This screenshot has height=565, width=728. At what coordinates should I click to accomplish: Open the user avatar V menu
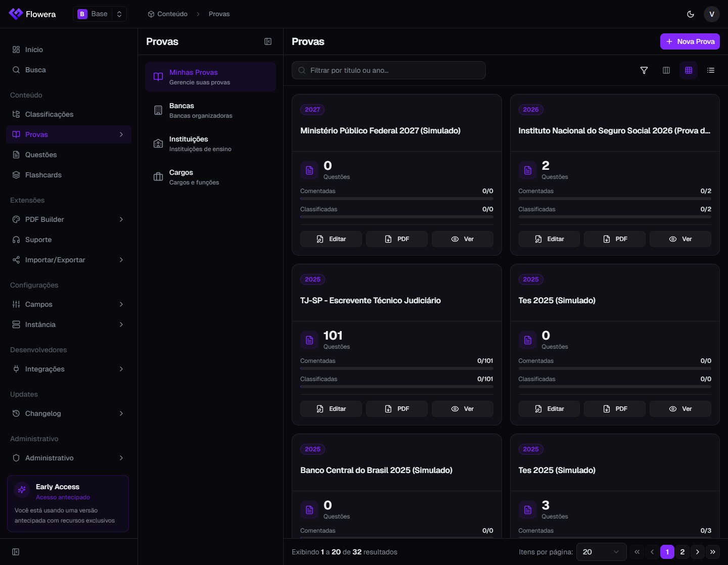click(x=712, y=14)
